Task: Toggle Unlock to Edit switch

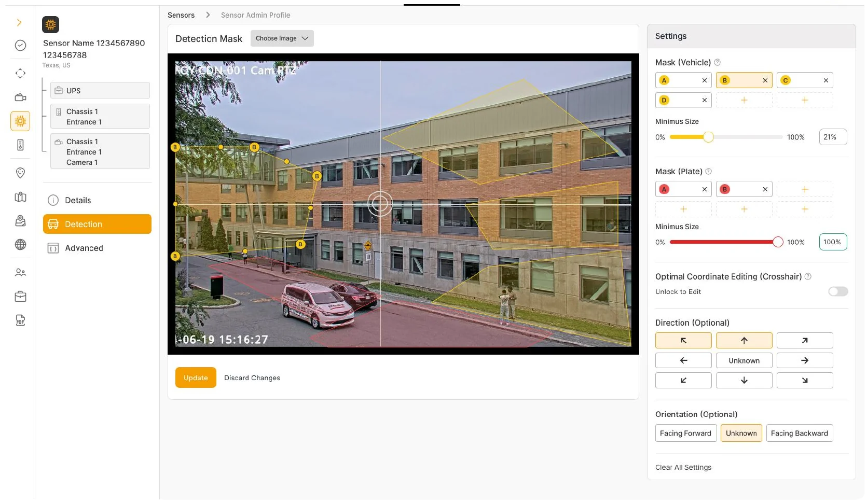Action: (x=838, y=291)
